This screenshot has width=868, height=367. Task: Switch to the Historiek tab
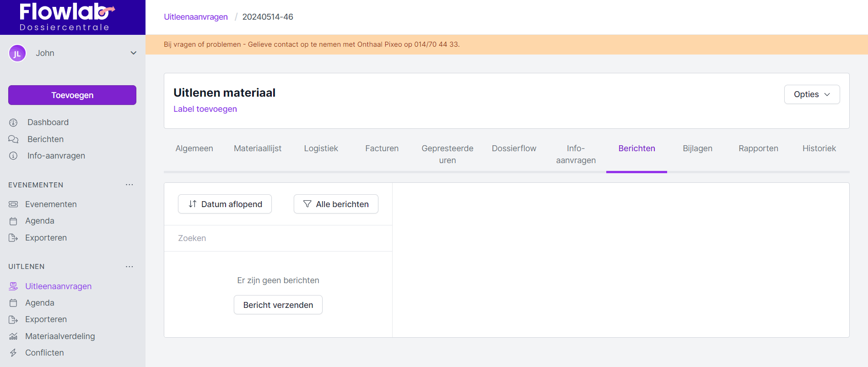click(819, 148)
